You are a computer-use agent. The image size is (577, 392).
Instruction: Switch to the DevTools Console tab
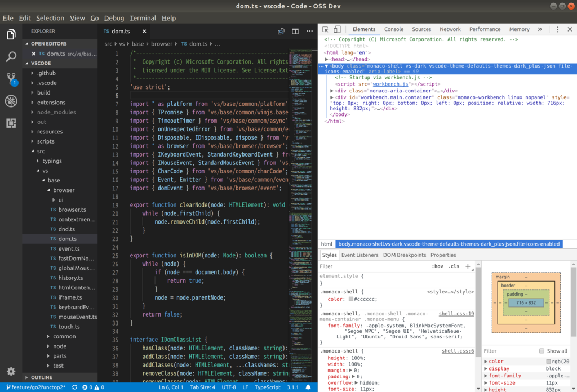click(394, 29)
